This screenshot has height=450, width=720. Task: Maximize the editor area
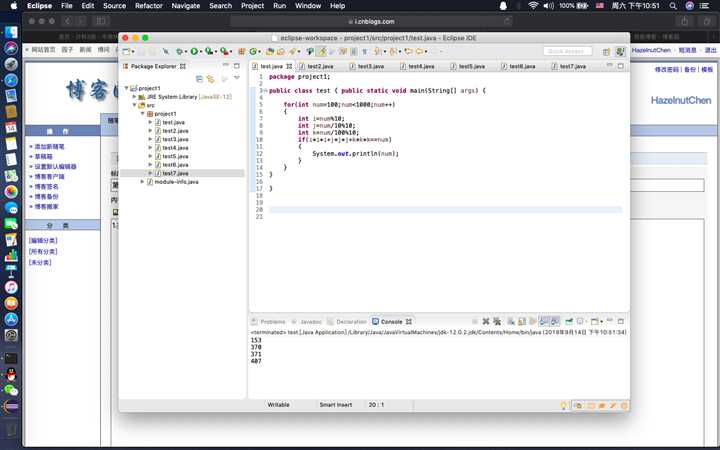click(620, 66)
